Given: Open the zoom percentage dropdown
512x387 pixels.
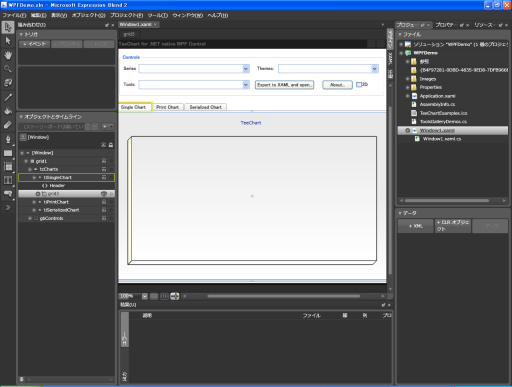Looking at the screenshot, I should pos(144,296).
